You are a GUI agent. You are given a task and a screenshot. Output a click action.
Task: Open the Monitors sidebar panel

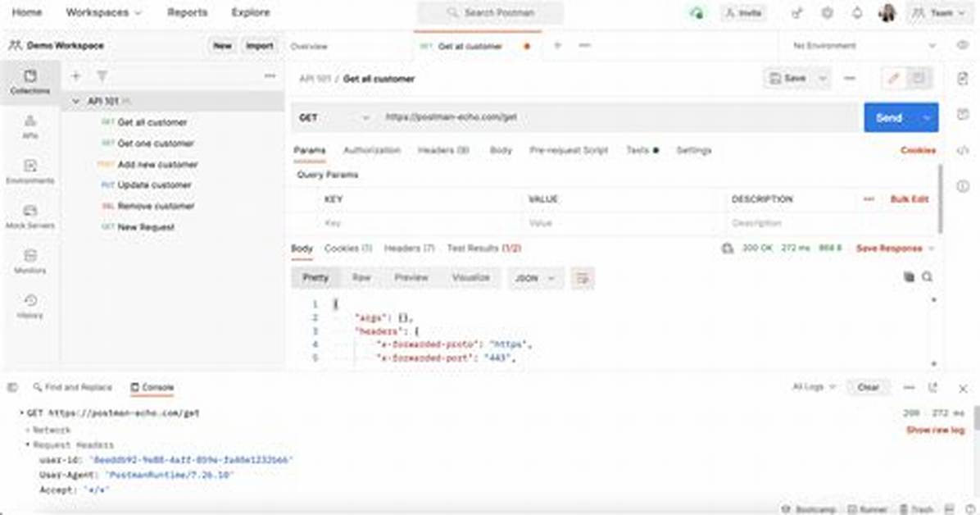click(30, 262)
